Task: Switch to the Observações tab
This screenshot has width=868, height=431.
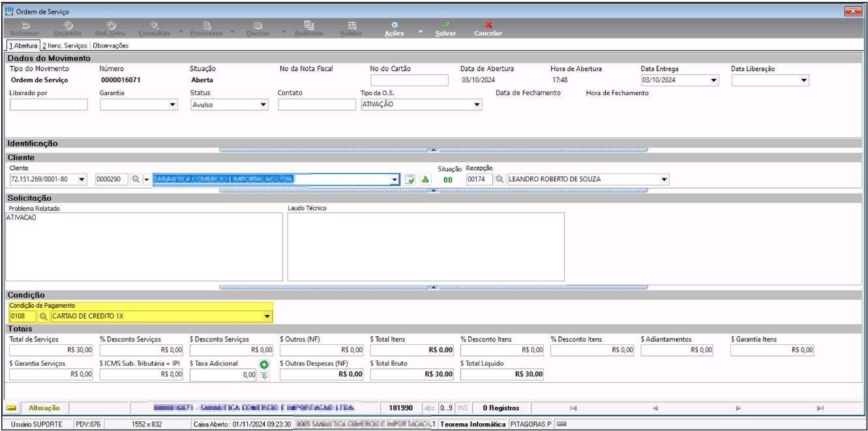Action: pyautogui.click(x=110, y=46)
